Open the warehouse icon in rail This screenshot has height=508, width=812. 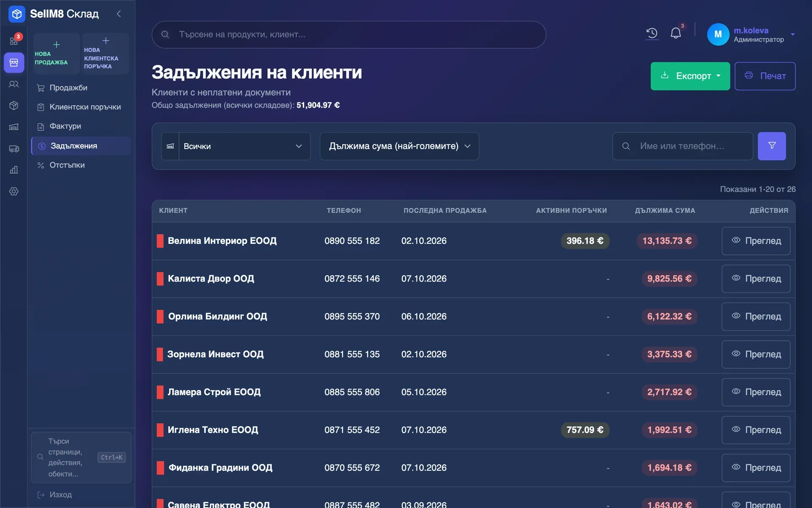pyautogui.click(x=14, y=127)
